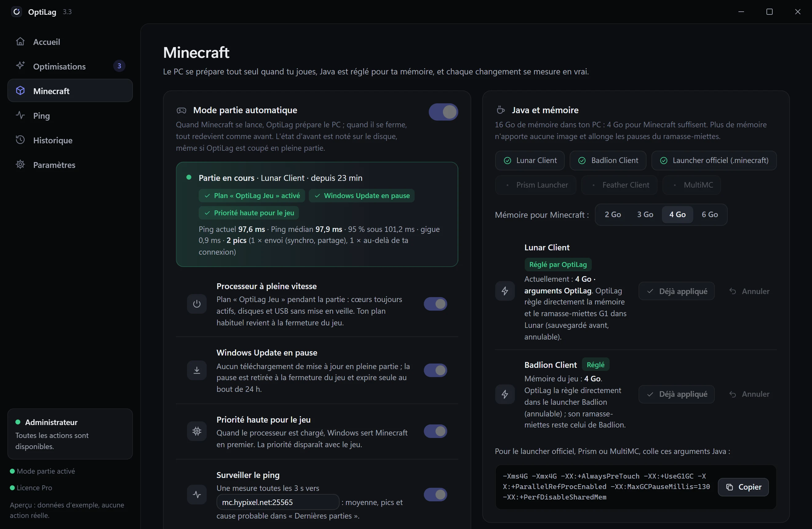The height and width of the screenshot is (529, 812).
Task: Open the Accueil page
Action: pyautogui.click(x=70, y=42)
